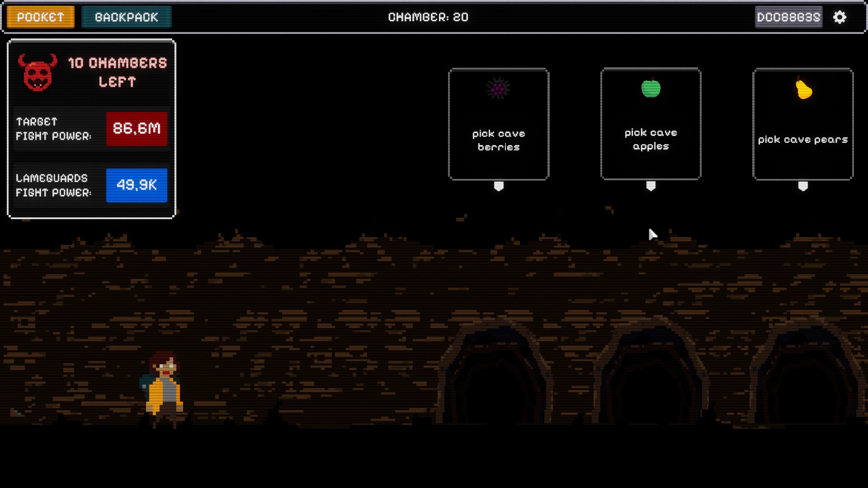Click the pointer below apples card
This screenshot has width=868, height=488.
click(651, 186)
